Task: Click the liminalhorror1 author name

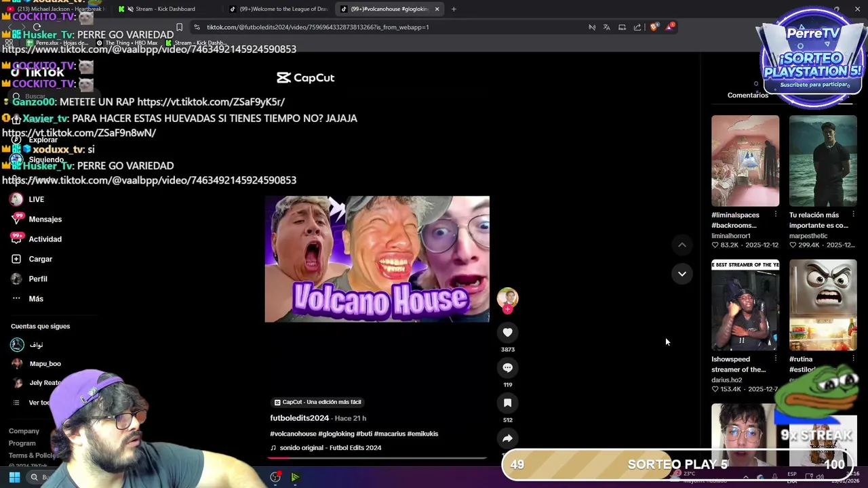Action: click(x=731, y=236)
